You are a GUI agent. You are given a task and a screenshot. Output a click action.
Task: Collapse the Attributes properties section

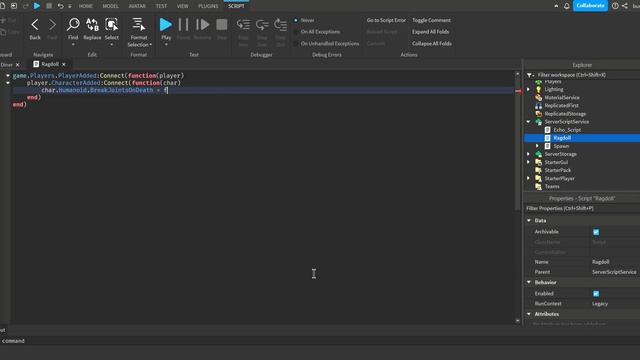529,314
